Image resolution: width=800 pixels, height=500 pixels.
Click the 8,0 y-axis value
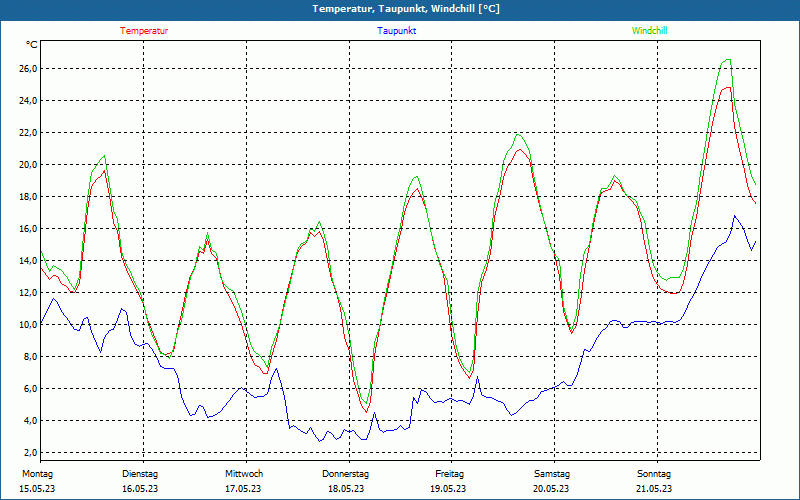[31, 357]
